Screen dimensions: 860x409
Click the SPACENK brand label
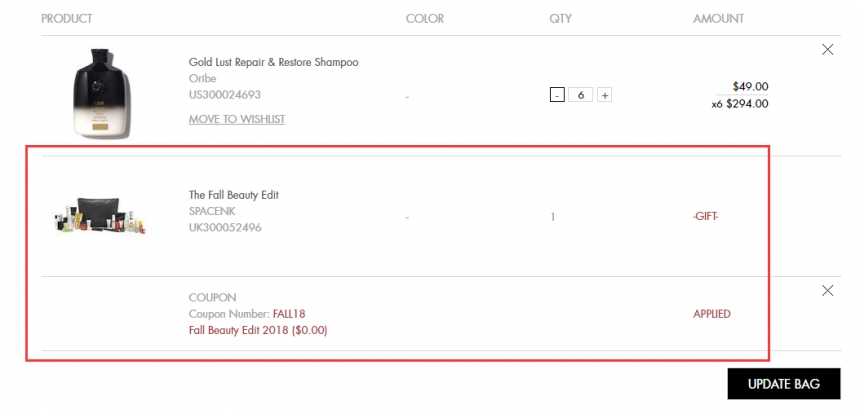tap(212, 211)
